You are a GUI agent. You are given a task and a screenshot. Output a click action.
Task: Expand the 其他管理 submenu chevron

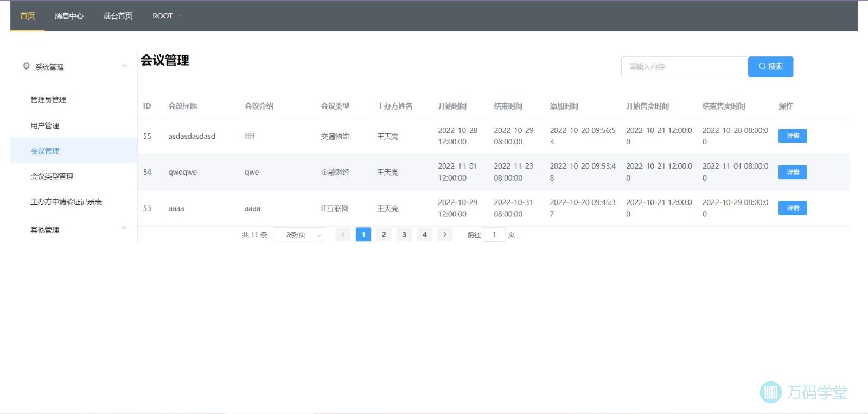click(124, 228)
